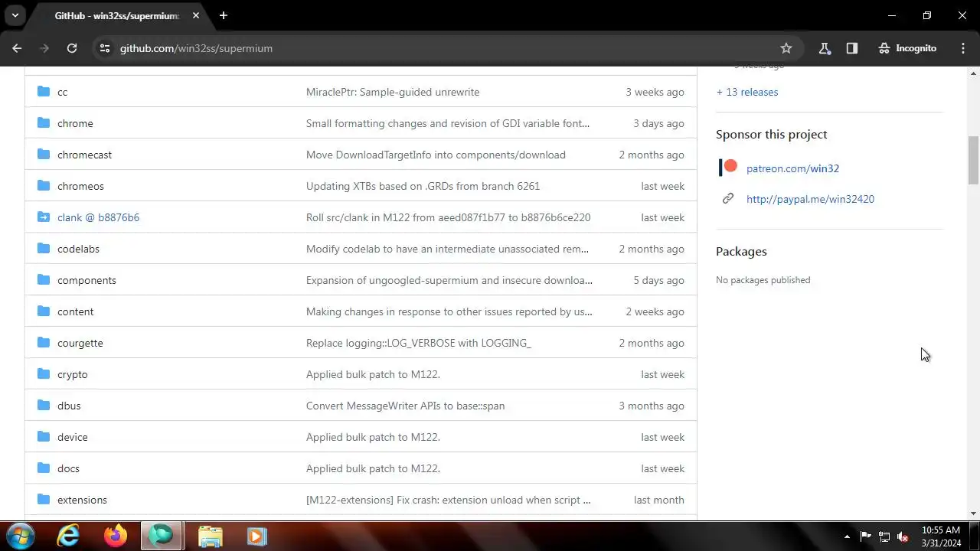980x551 pixels.
Task: Open the chrome folder
Action: pyautogui.click(x=75, y=123)
